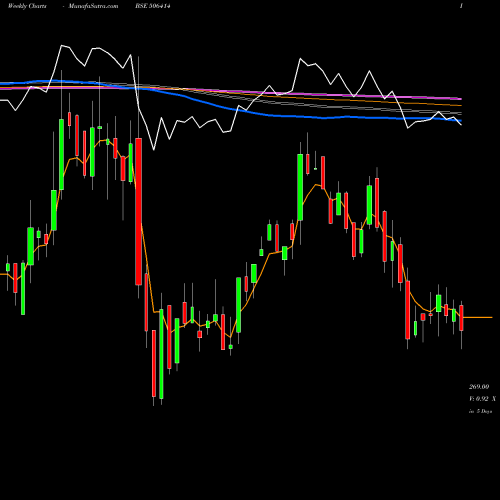Image resolution: width=500 pixels, height=500 pixels.
Task: Click the 'MunafaSutra.com' header label
Action: (x=93, y=6)
